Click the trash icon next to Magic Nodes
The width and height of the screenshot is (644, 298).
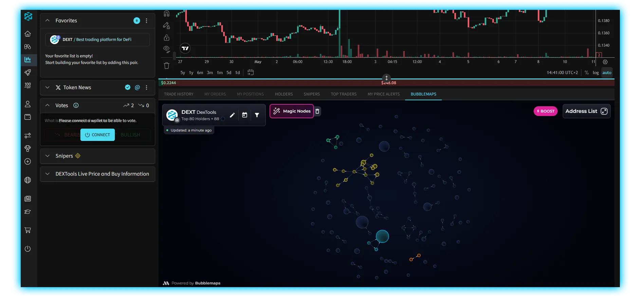coord(317,111)
